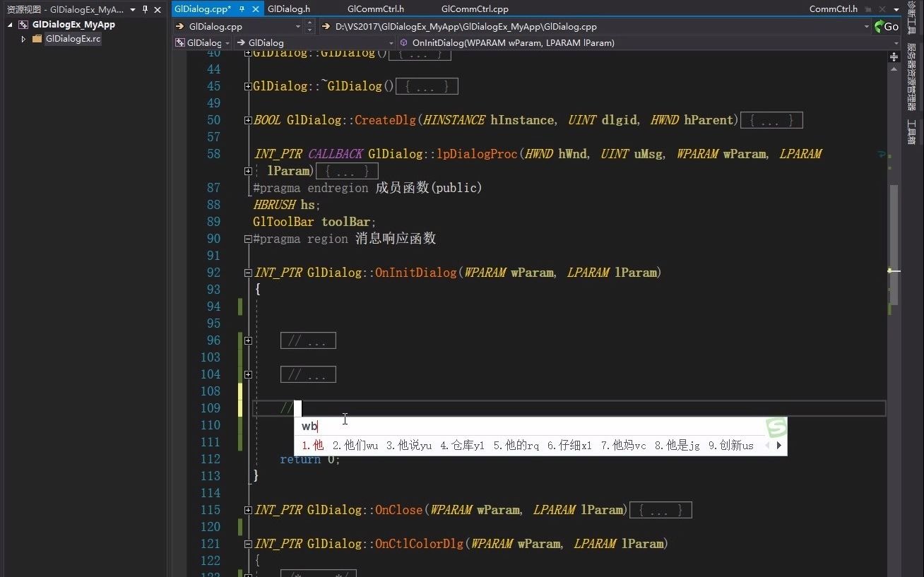Click the return 0 statement

point(309,459)
